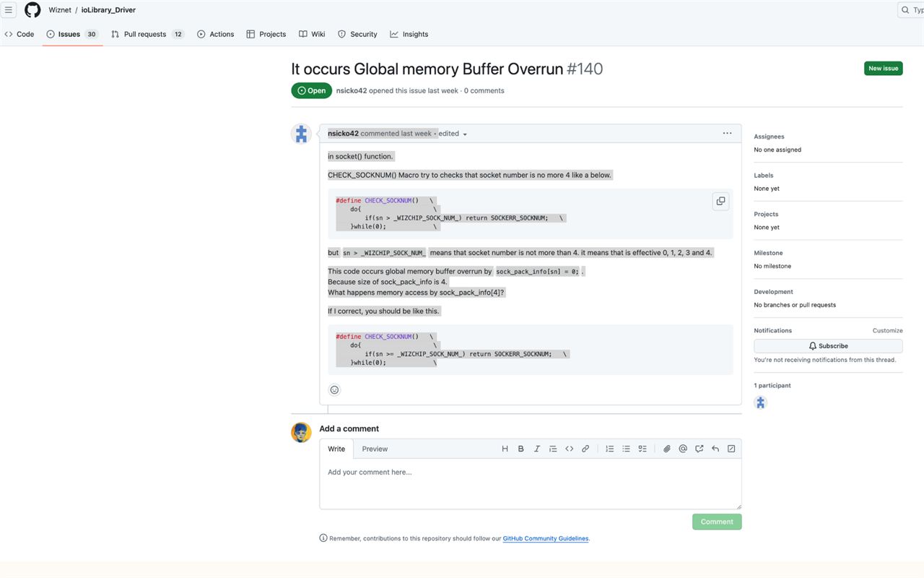Screen dimensions: 924x578
Task: Go to the GitHub homepage logo
Action: 32,10
